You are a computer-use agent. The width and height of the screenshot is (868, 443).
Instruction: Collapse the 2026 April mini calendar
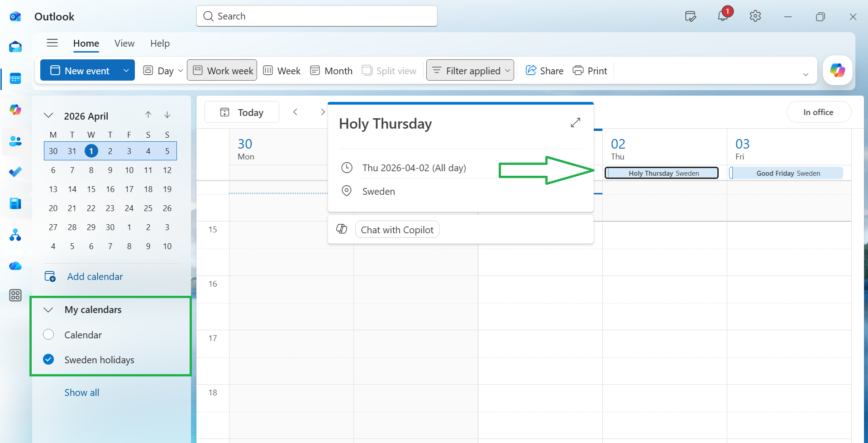coord(48,116)
